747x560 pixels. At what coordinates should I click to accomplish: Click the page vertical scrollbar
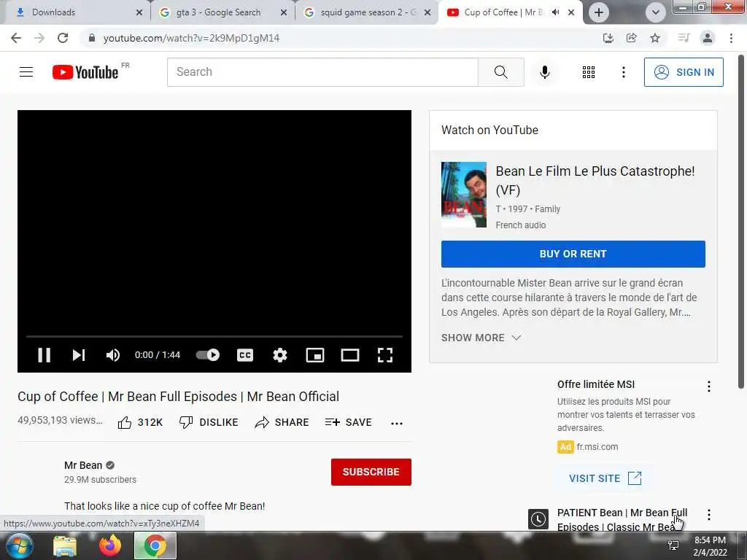coord(741,222)
